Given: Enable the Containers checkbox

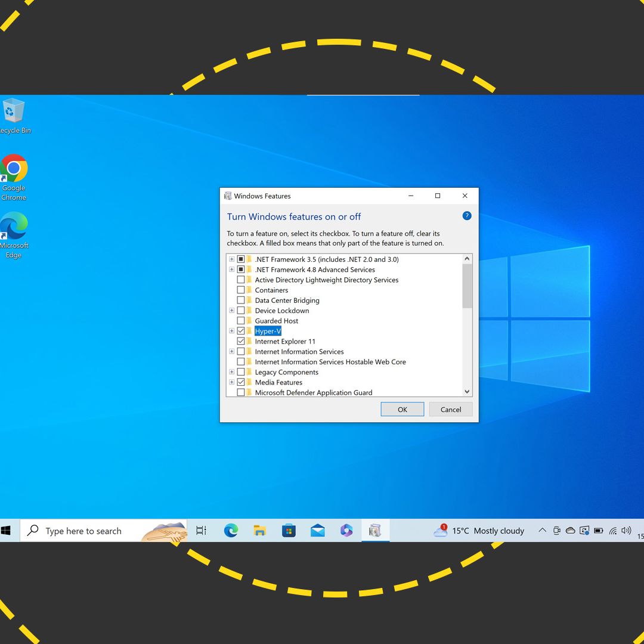Looking at the screenshot, I should point(241,290).
